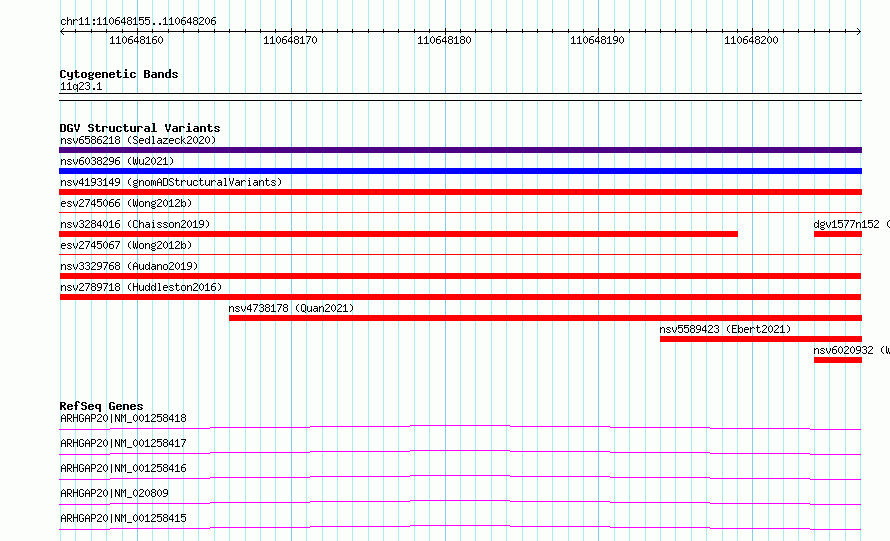
Task: Select the short red bar under dgv1577n152
Action: (x=838, y=234)
